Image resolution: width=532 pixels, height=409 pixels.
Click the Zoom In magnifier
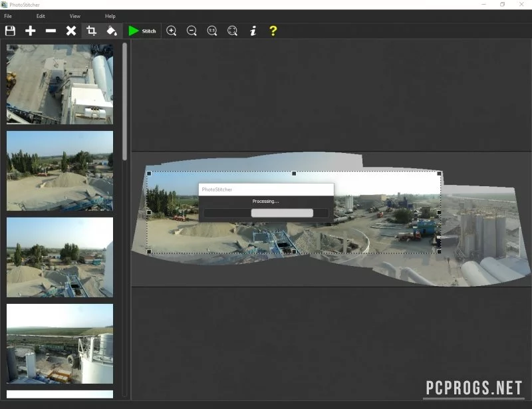(172, 31)
